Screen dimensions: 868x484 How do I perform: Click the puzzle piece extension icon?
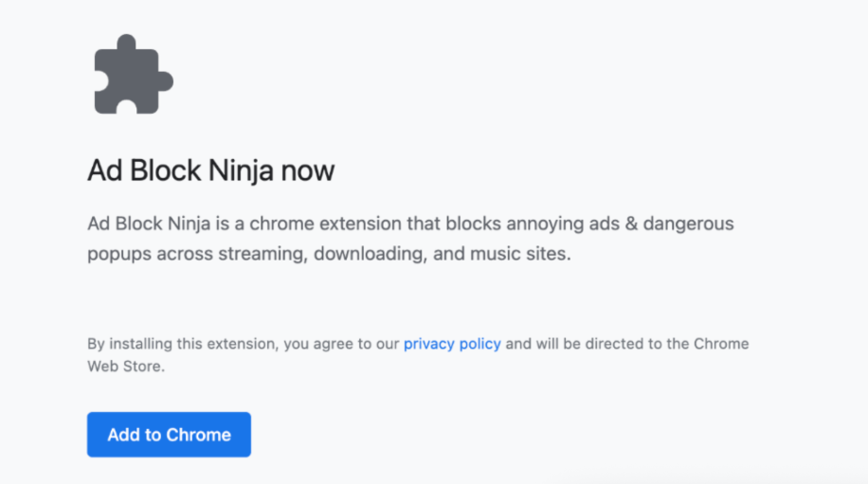[x=134, y=74]
